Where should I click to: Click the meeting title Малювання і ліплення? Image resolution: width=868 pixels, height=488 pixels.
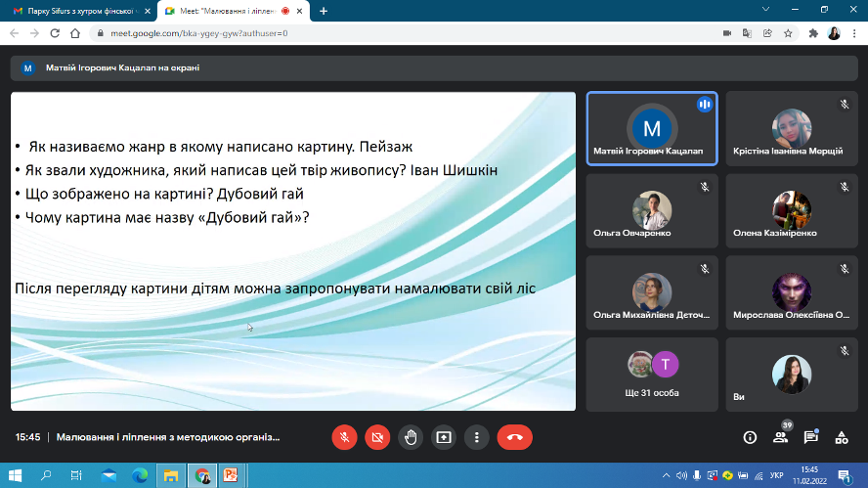pos(168,437)
